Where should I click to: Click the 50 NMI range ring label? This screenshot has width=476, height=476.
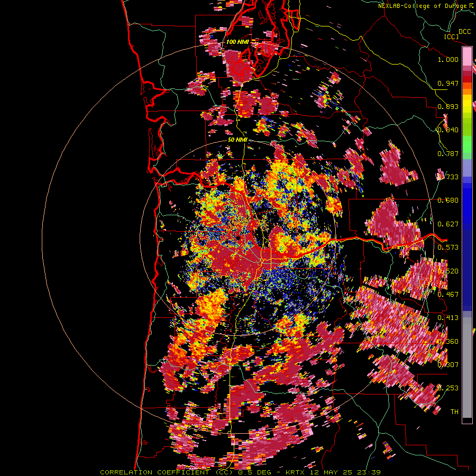pyautogui.click(x=237, y=140)
